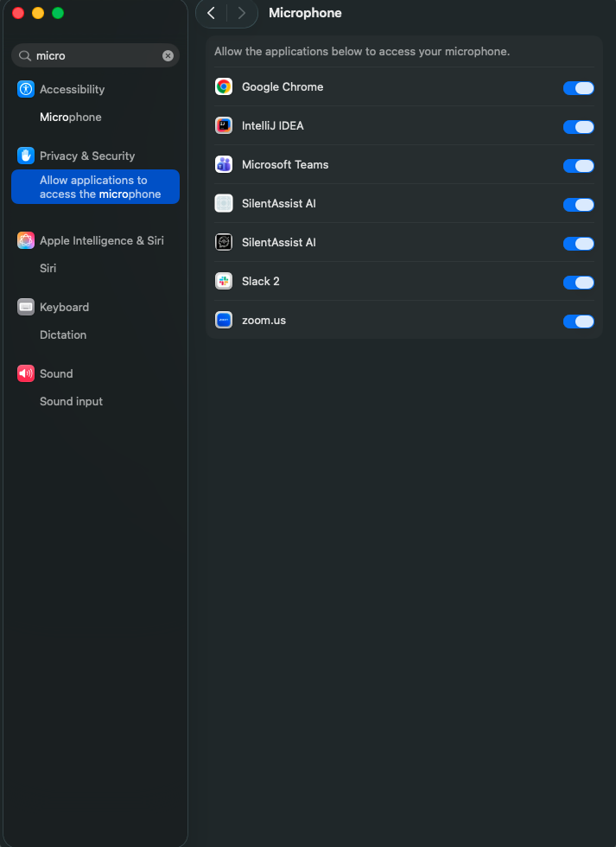Minimize the window with yellow button
This screenshot has height=847, width=616.
pos(38,13)
